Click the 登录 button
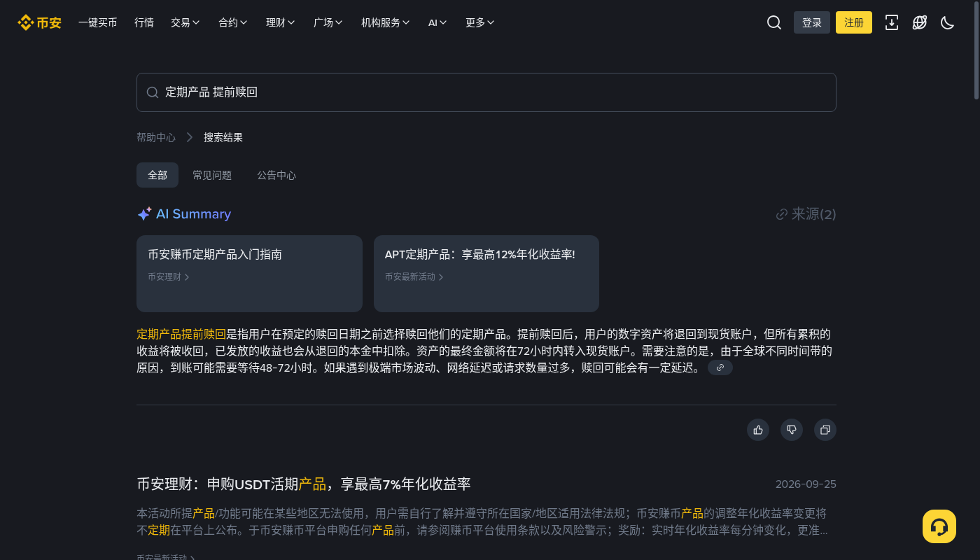 click(812, 22)
